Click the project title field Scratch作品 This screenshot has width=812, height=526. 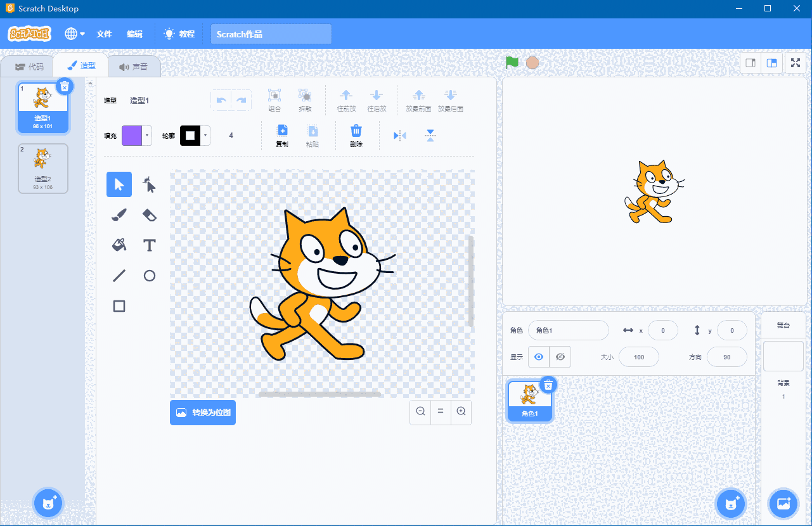tap(271, 34)
